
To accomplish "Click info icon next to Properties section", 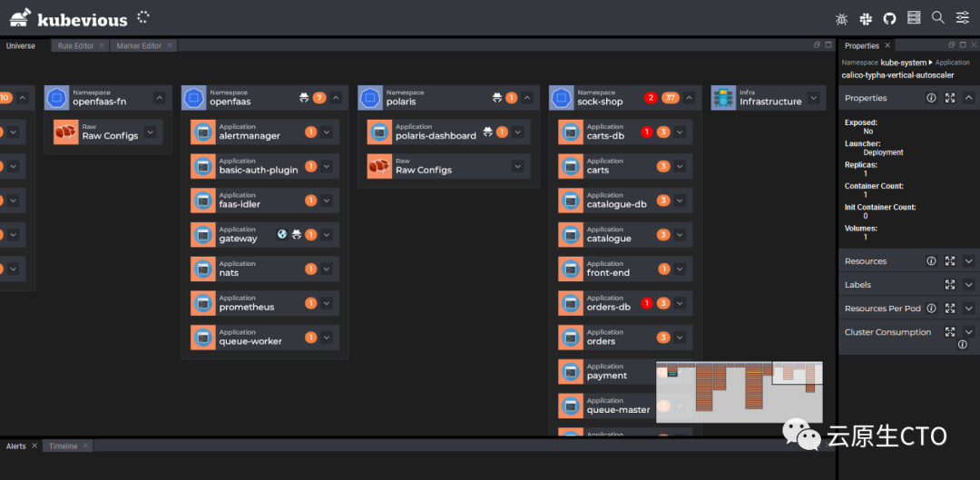I will (931, 98).
